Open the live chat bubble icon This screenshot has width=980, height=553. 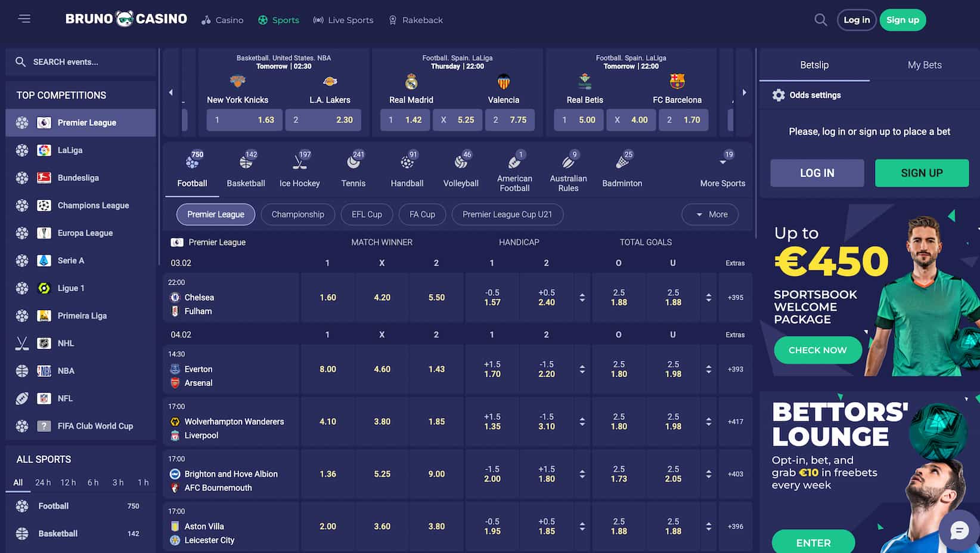tap(959, 530)
